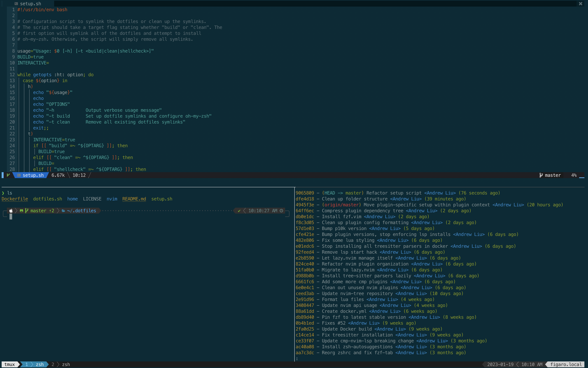The image size is (588, 368).
Task: Click the 10:10 AM time in tmux bar
Action: (532, 364)
